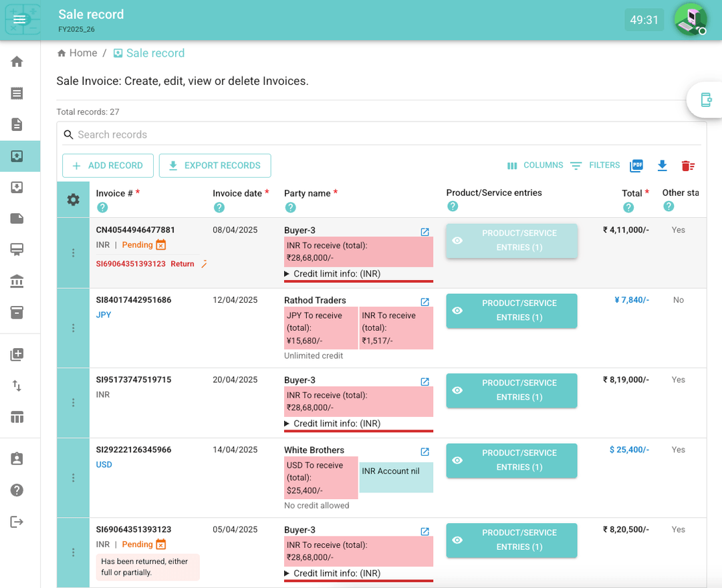View product entries for White Brothers invoice
This screenshot has width=722, height=588.
(511, 460)
